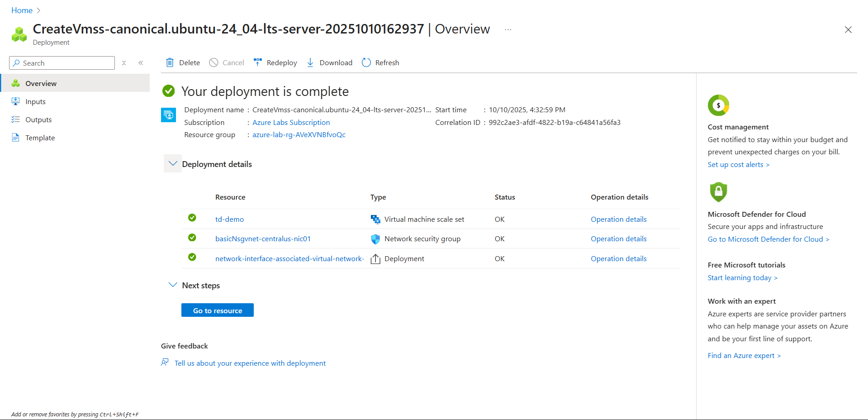Open Operation details for Network security group

tap(618, 239)
